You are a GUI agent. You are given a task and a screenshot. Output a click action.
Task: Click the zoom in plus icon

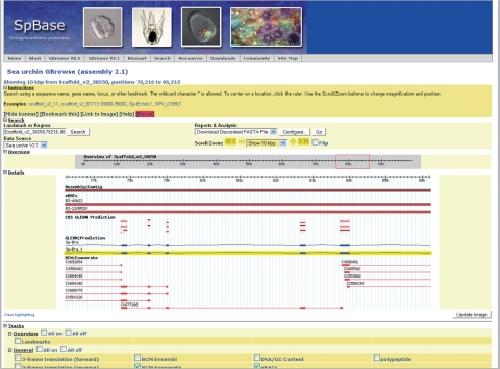point(293,142)
